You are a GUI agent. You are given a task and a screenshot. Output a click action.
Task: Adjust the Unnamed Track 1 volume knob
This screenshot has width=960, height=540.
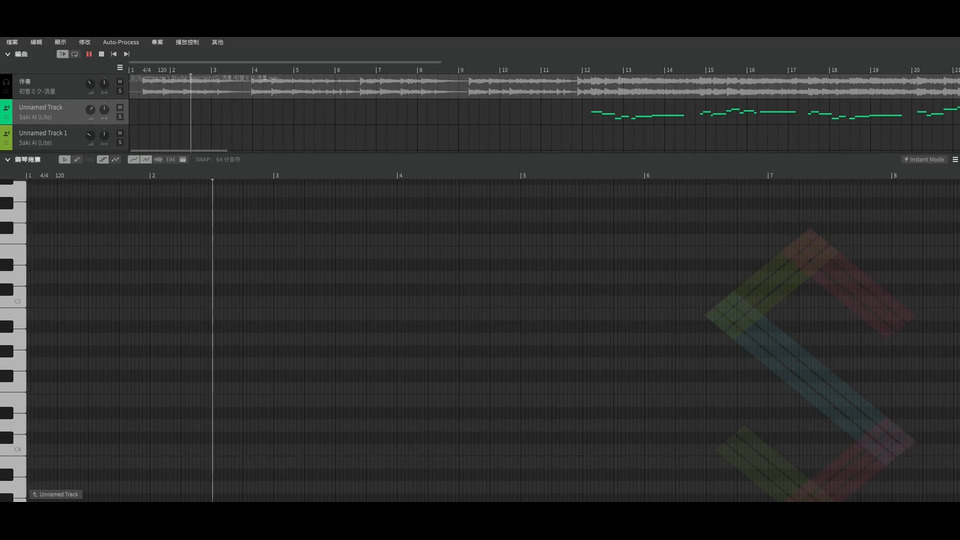click(x=90, y=135)
